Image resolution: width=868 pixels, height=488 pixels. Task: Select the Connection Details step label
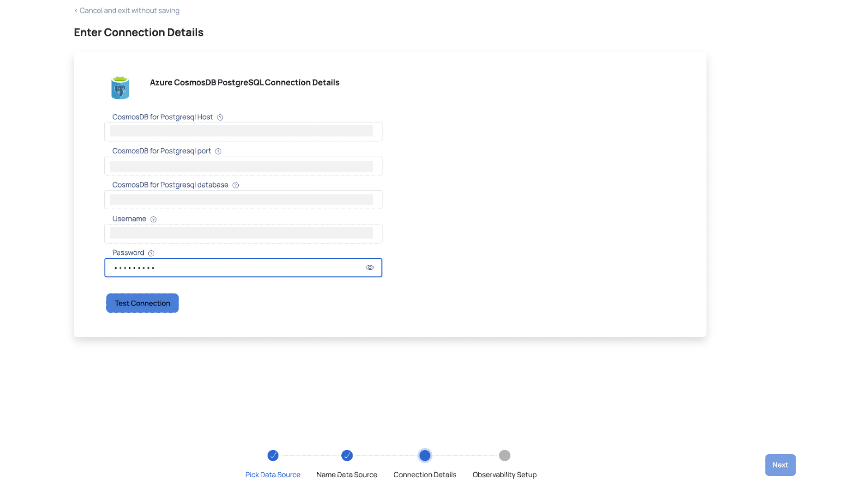(x=425, y=474)
